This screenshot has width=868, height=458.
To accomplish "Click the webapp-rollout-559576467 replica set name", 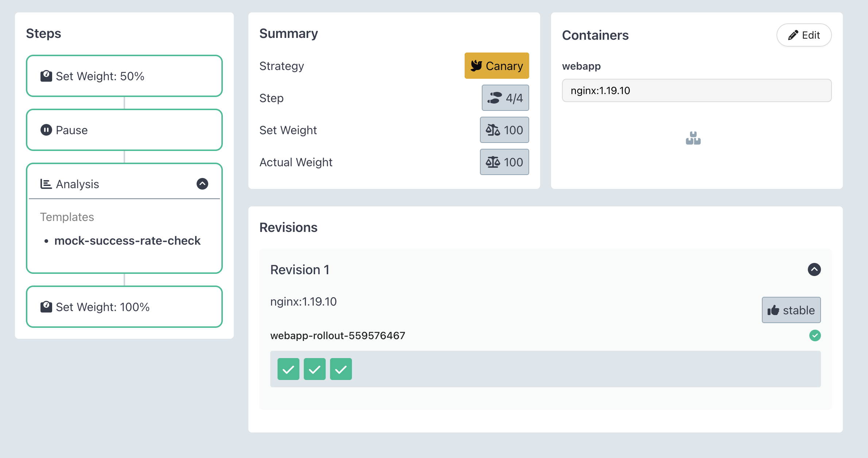I will click(x=338, y=335).
